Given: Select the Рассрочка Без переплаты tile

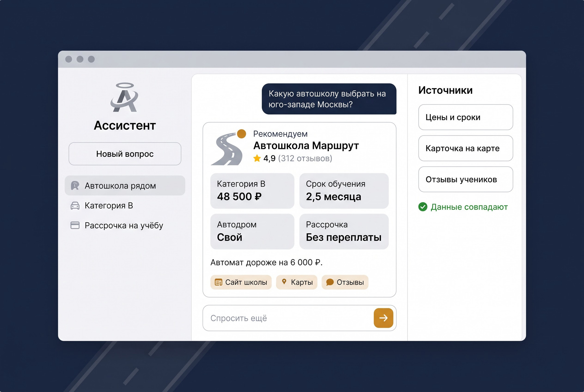Looking at the screenshot, I should (344, 231).
